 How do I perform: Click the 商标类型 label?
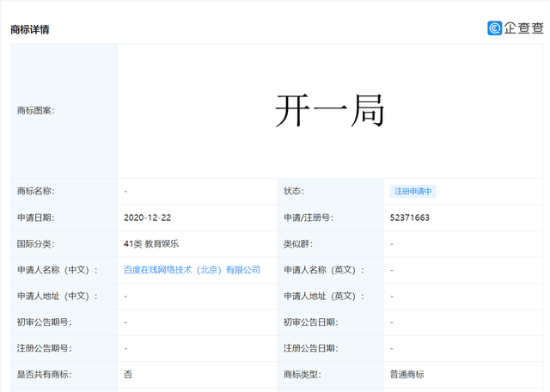[302, 375]
